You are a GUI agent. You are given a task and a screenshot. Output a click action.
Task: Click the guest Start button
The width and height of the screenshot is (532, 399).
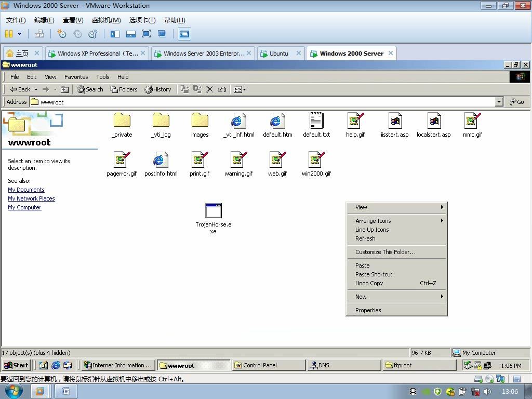(x=16, y=365)
